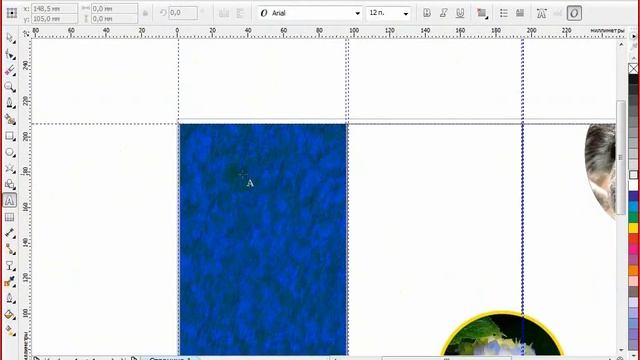Select the Table tool
The image size is (640, 360).
point(10,217)
